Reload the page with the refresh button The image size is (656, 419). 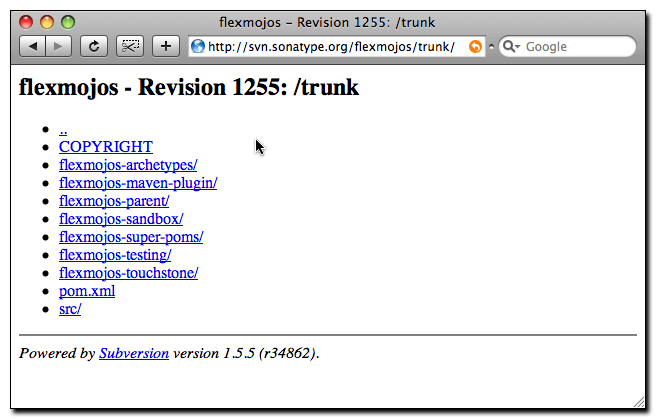pyautogui.click(x=94, y=46)
